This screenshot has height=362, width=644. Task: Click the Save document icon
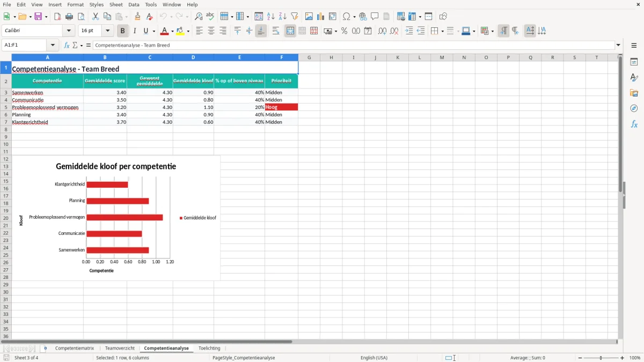38,17
